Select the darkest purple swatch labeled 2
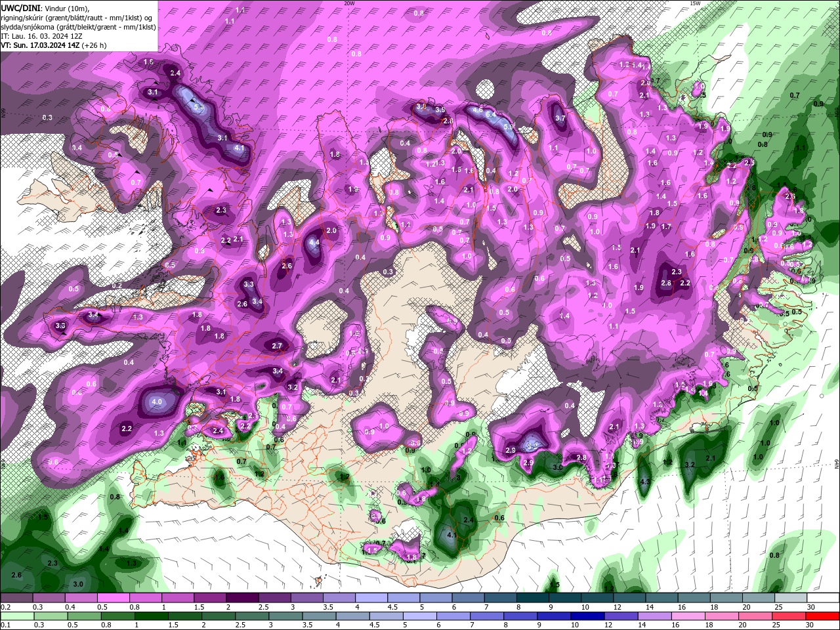The width and height of the screenshot is (840, 630). point(242,598)
